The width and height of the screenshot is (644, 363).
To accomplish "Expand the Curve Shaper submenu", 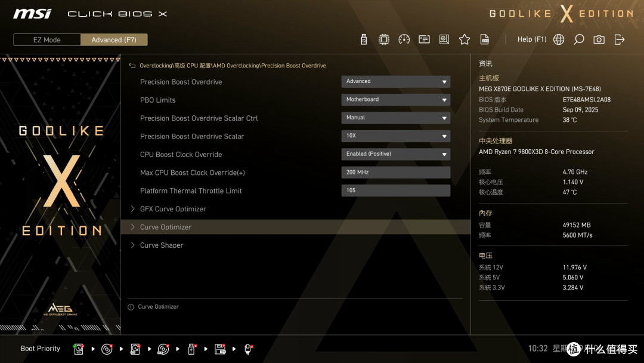I will tap(296, 245).
